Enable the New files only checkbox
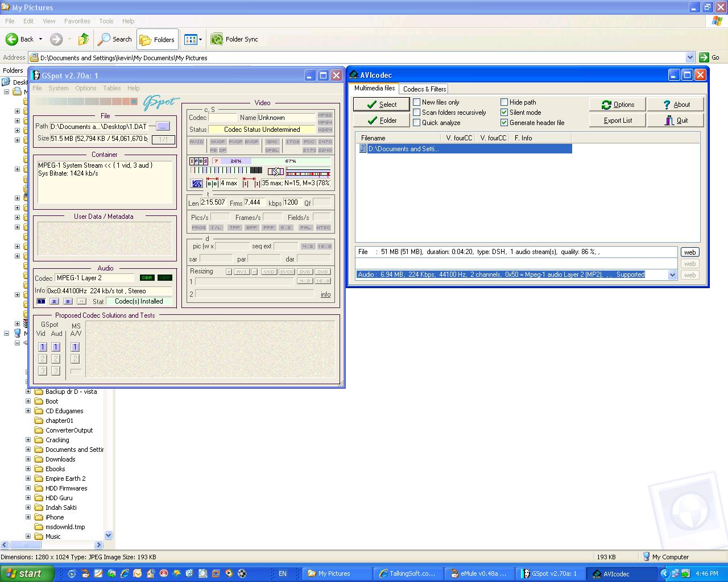Screen dimensions: 728x582 point(417,102)
